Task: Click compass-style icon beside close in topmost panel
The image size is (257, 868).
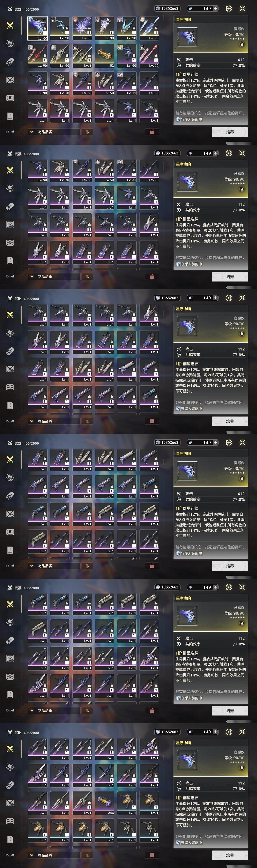Action: (229, 8)
